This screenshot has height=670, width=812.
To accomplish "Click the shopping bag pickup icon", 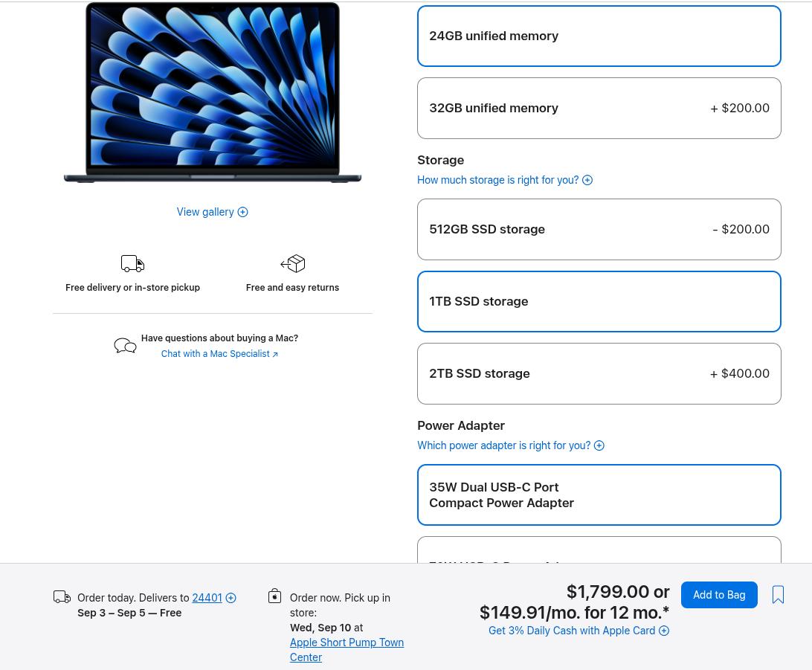I will pos(275,596).
